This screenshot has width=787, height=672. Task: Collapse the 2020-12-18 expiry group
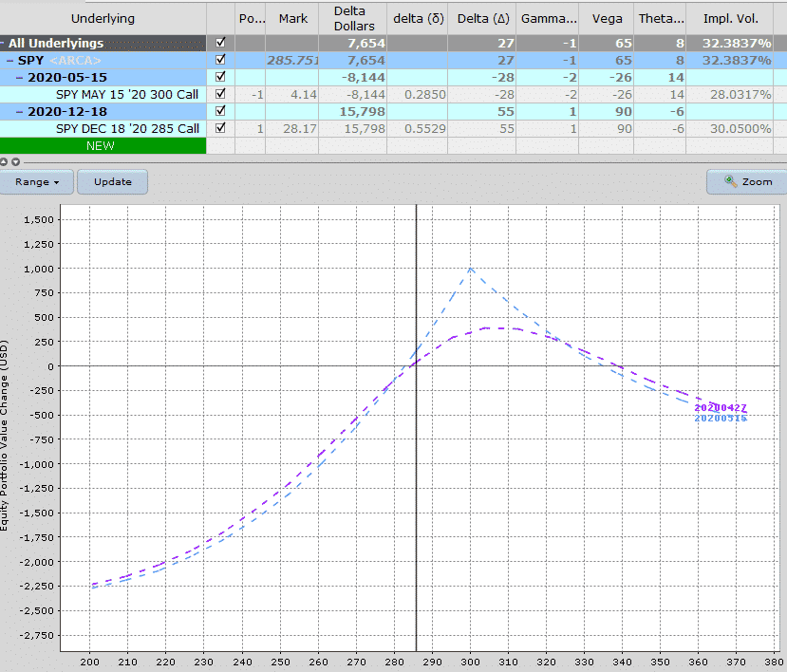pos(20,111)
